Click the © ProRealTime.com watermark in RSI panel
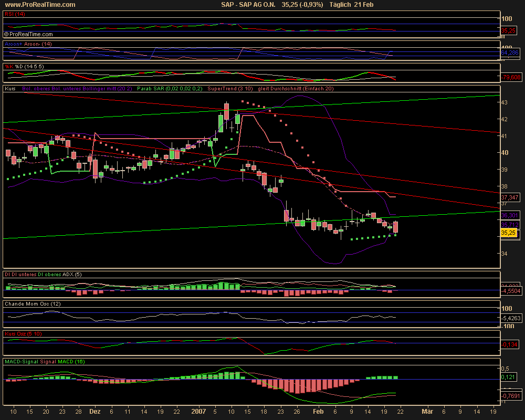The width and height of the screenshot is (525, 420). click(30, 34)
